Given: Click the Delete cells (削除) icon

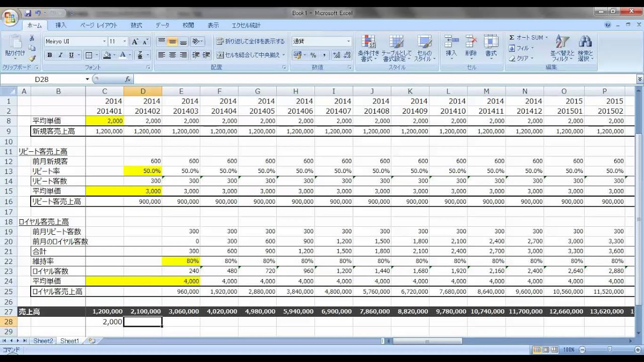Looking at the screenshot, I should coord(471,42).
